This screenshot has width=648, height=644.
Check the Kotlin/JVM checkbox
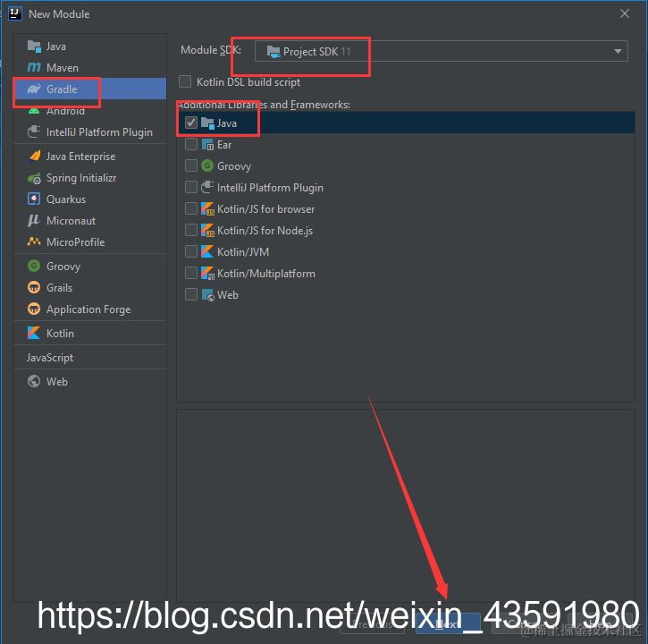191,251
